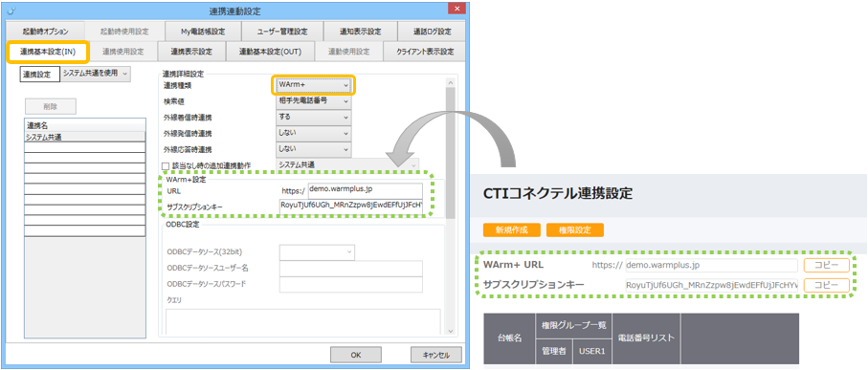This screenshot has height=370, width=868.
Task: Go to 通話ログ設定 tab
Action: click(432, 32)
